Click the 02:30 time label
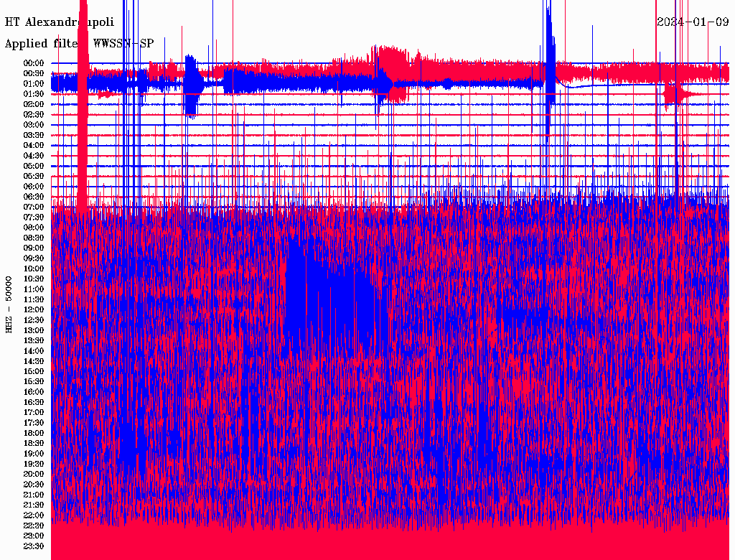This screenshot has width=735, height=560. 34,115
